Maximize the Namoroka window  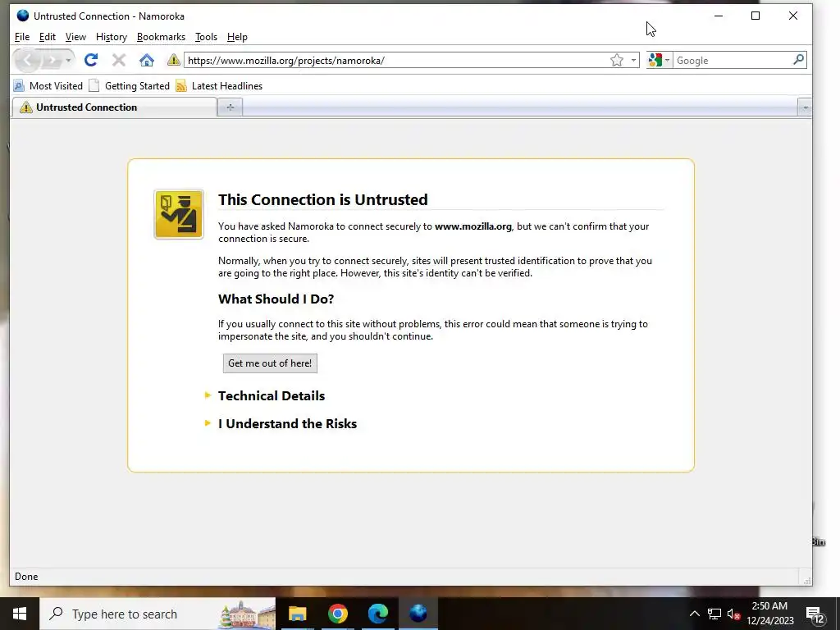coord(756,16)
